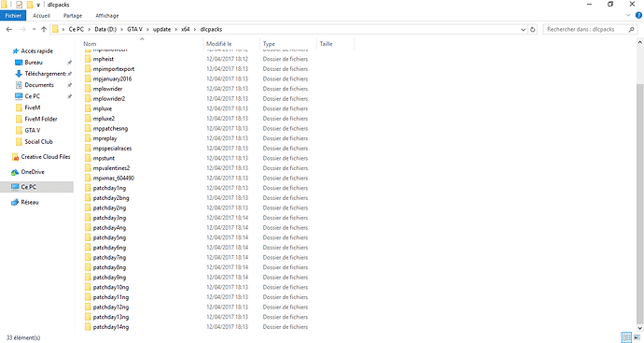The height and width of the screenshot is (343, 644).
Task: Sort by the Type column header
Action: (269, 44)
